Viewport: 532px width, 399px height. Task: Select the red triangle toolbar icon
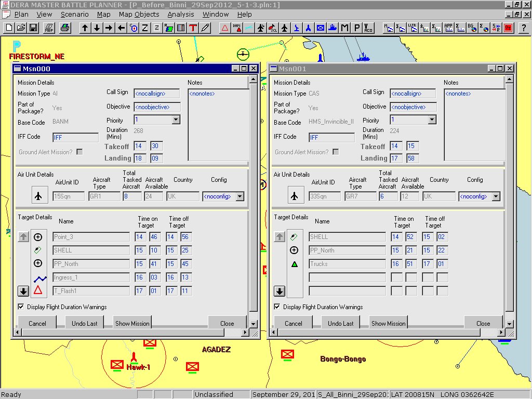(225, 28)
